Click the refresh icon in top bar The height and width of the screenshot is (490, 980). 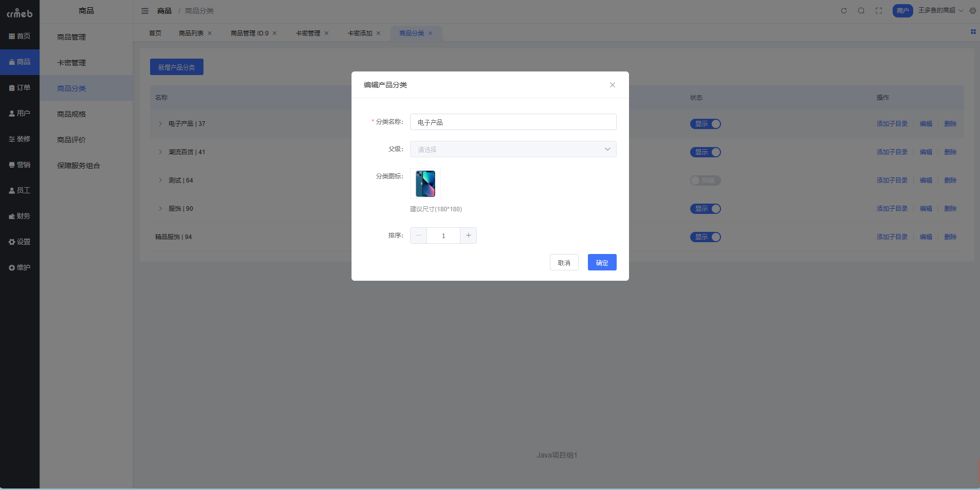(843, 11)
